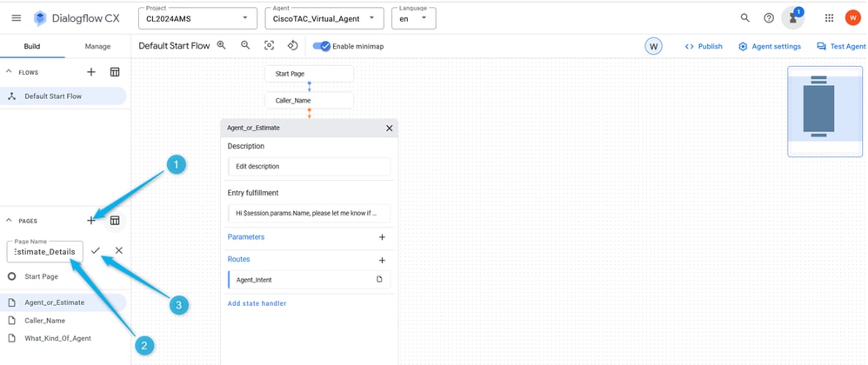The height and width of the screenshot is (365, 868).
Task: Add a parameter with plus icon
Action: point(382,237)
